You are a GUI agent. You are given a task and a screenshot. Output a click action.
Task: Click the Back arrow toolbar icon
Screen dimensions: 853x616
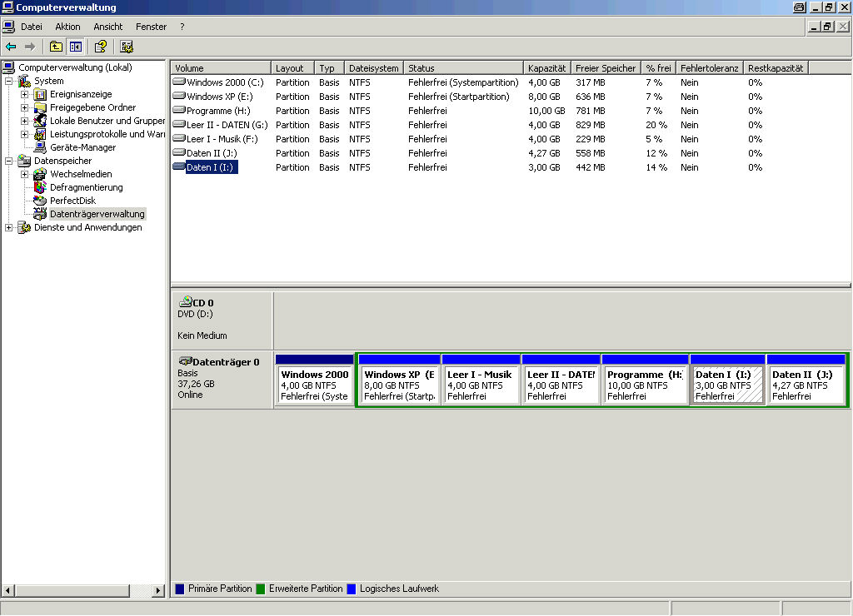coord(11,47)
